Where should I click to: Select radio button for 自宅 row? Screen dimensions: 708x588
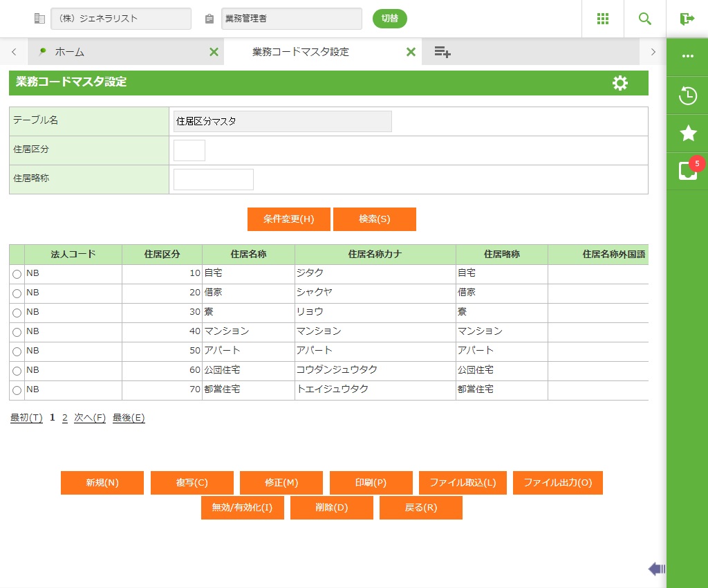(17, 275)
